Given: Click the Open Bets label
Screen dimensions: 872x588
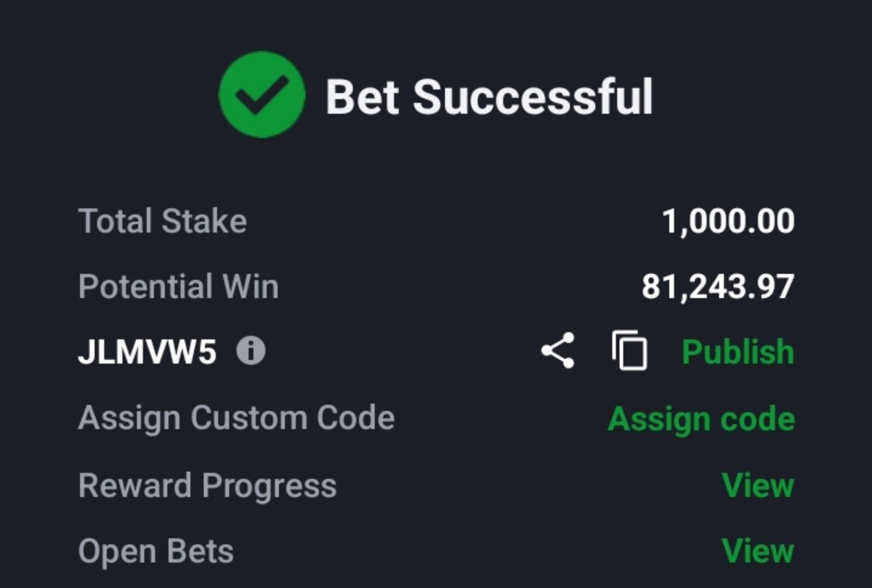Looking at the screenshot, I should [x=156, y=551].
